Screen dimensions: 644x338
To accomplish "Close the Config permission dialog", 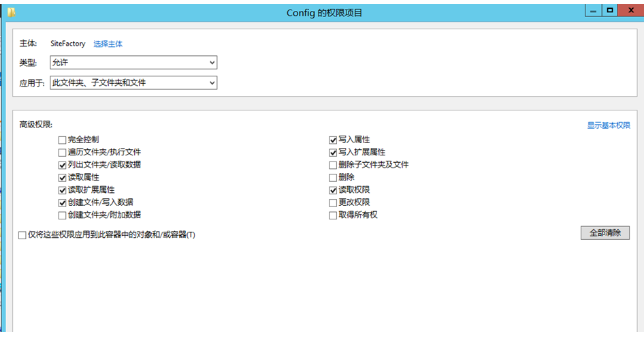I will tap(630, 10).
